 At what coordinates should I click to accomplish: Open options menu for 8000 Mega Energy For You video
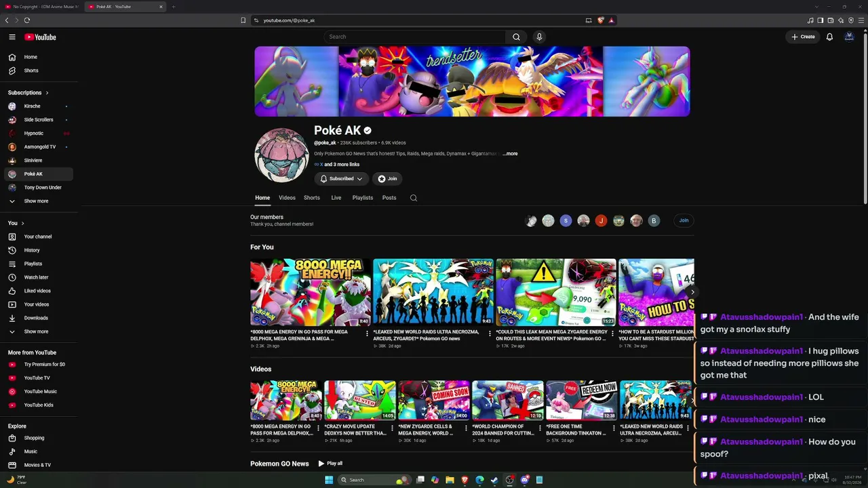click(x=368, y=333)
